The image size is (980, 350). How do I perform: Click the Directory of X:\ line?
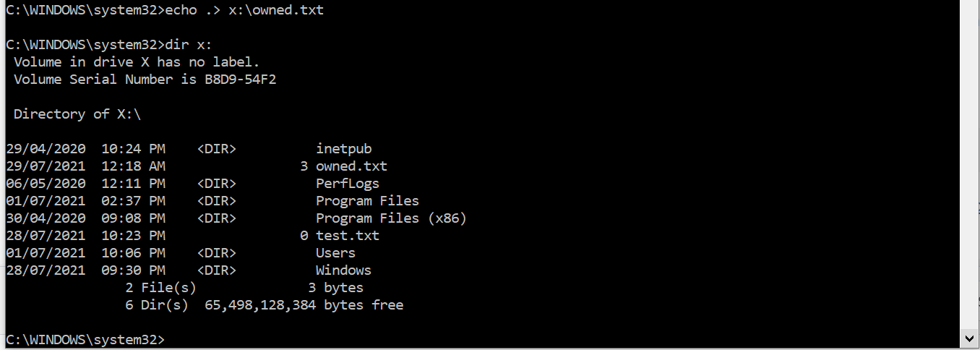(x=77, y=114)
